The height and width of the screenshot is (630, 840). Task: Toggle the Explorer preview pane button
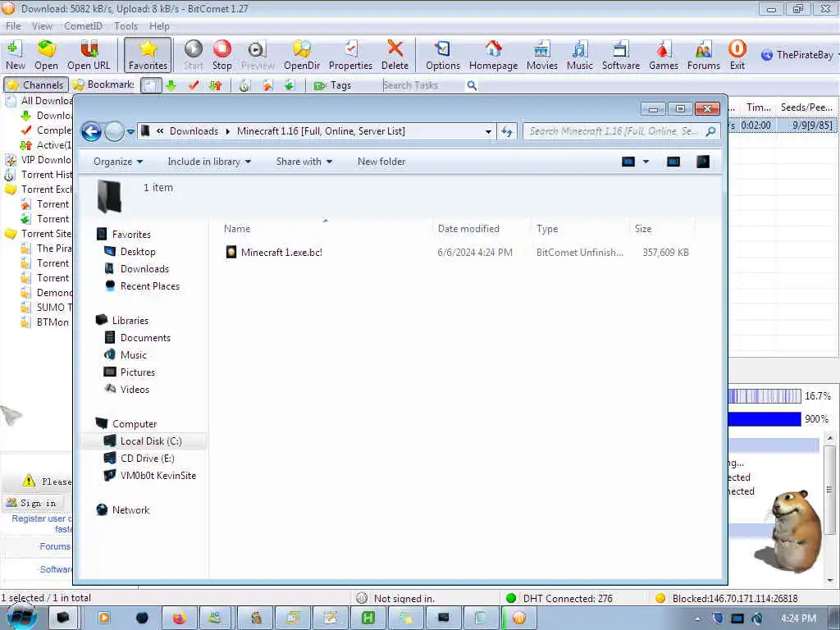(673, 162)
